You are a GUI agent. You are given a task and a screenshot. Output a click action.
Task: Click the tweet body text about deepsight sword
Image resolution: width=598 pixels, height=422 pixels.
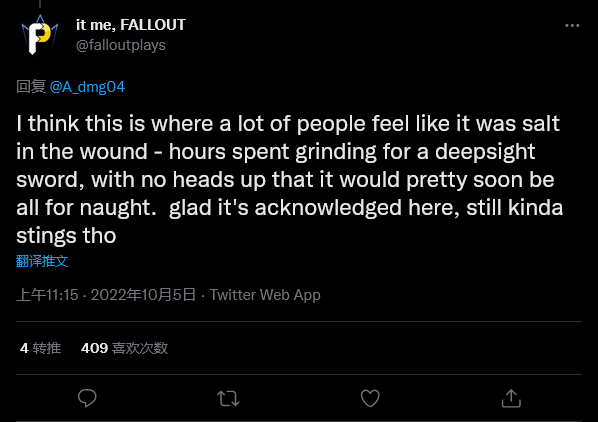point(289,180)
